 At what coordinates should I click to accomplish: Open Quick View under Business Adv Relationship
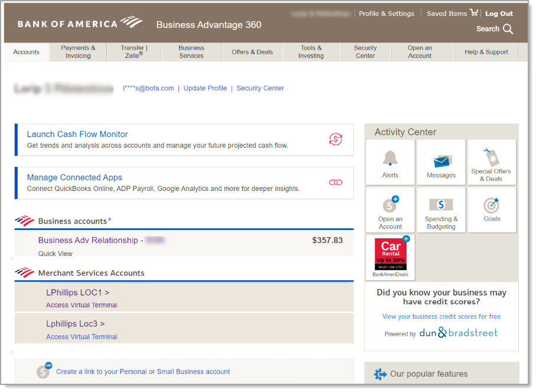[x=54, y=254]
